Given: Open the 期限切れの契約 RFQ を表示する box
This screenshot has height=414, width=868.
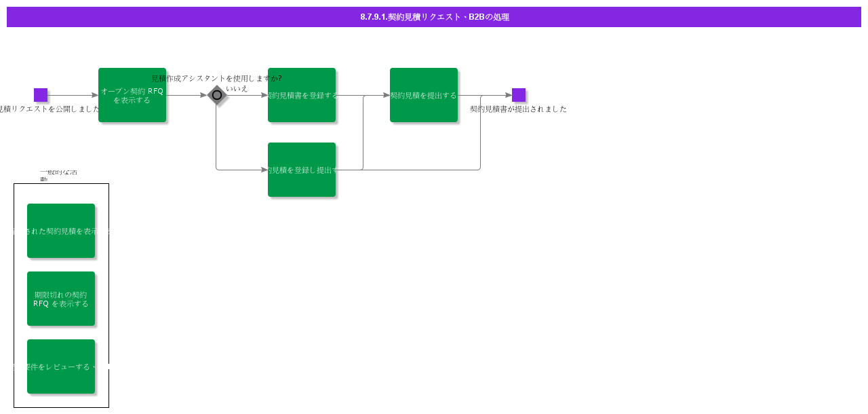Looking at the screenshot, I should [x=61, y=299].
